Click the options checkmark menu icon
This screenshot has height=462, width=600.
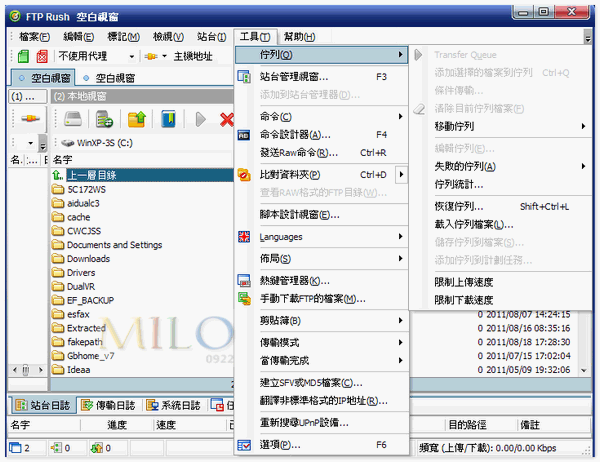(x=244, y=445)
